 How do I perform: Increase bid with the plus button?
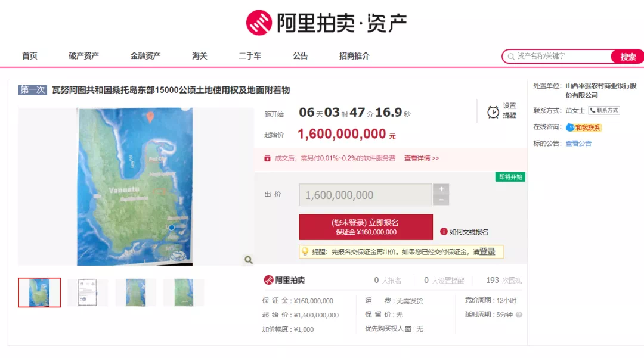tap(441, 189)
